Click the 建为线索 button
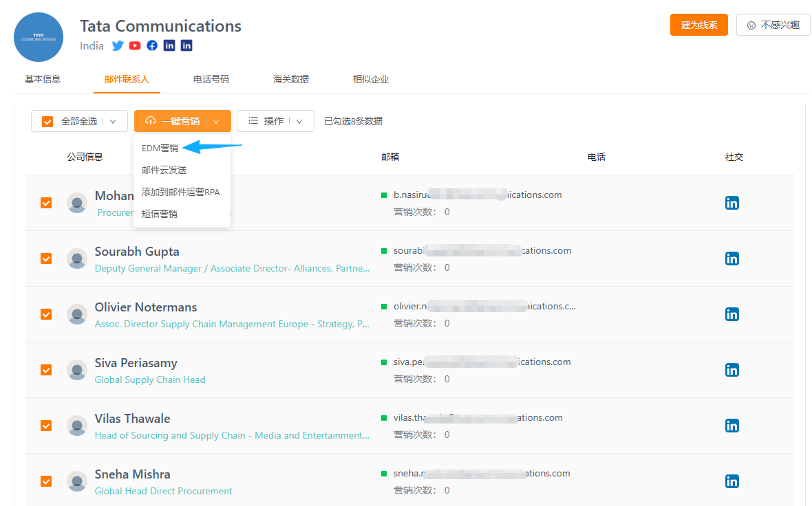This screenshot has width=812, height=506. pyautogui.click(x=698, y=25)
